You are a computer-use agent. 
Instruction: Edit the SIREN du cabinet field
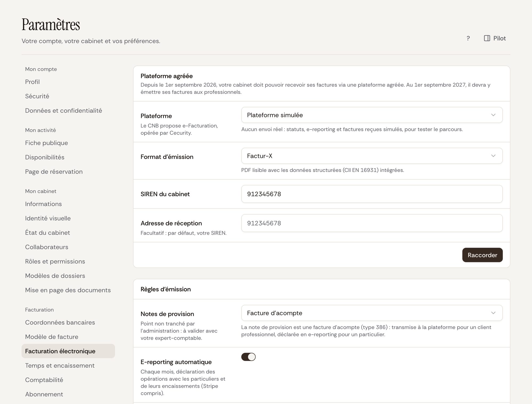pyautogui.click(x=372, y=194)
